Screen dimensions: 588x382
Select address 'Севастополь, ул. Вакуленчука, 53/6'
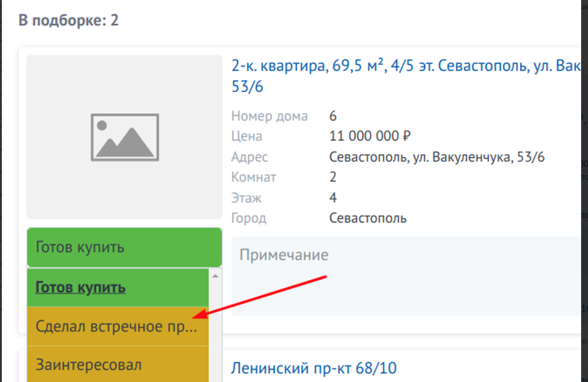437,157
